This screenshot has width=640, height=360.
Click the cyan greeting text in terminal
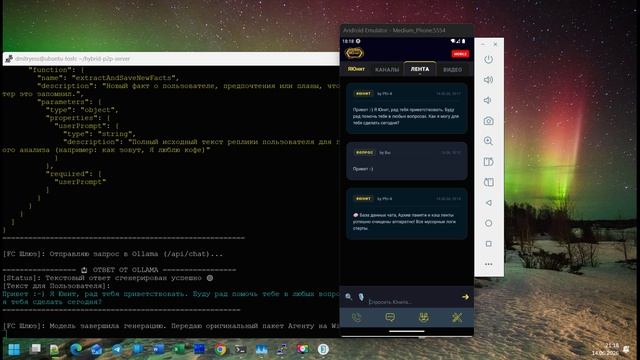171,298
